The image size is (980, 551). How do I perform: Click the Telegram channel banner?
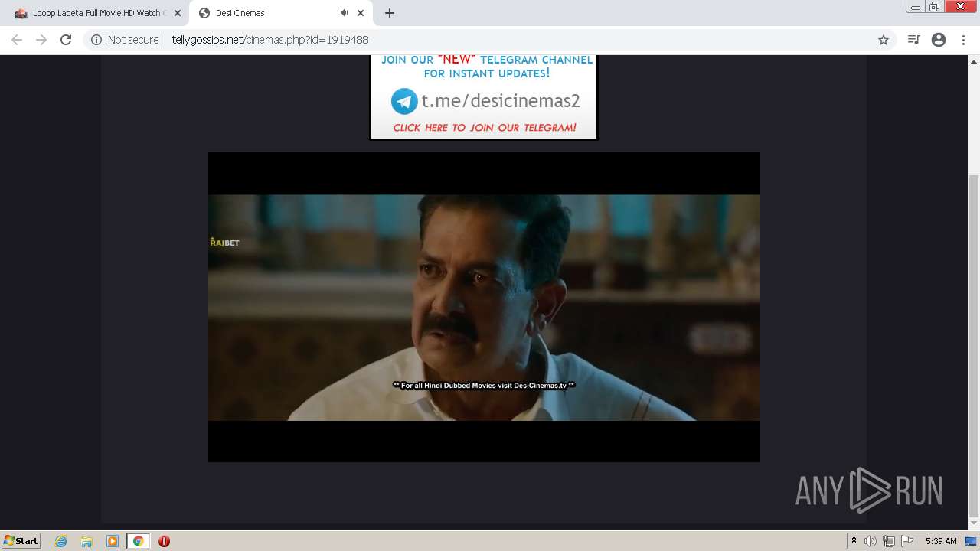click(x=484, y=96)
